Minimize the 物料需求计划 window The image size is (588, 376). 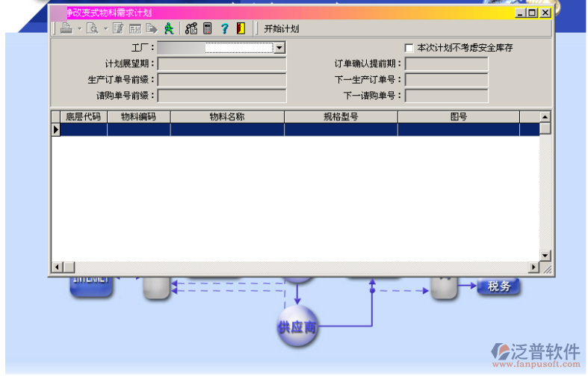point(520,13)
